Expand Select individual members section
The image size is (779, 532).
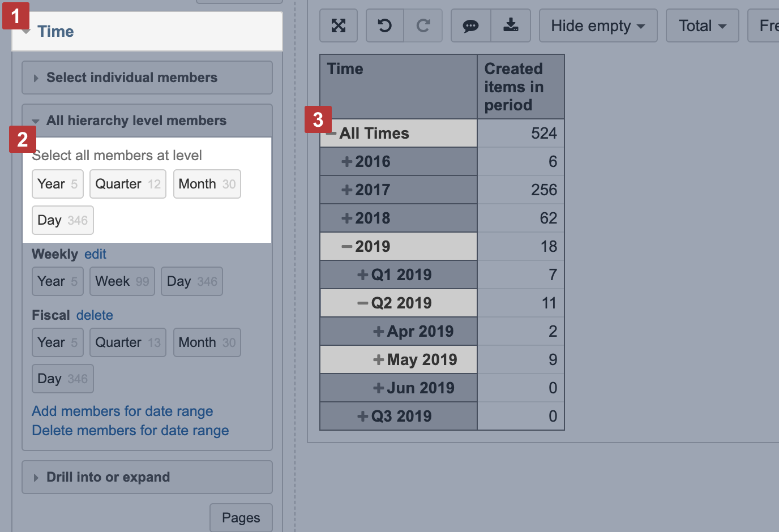131,78
